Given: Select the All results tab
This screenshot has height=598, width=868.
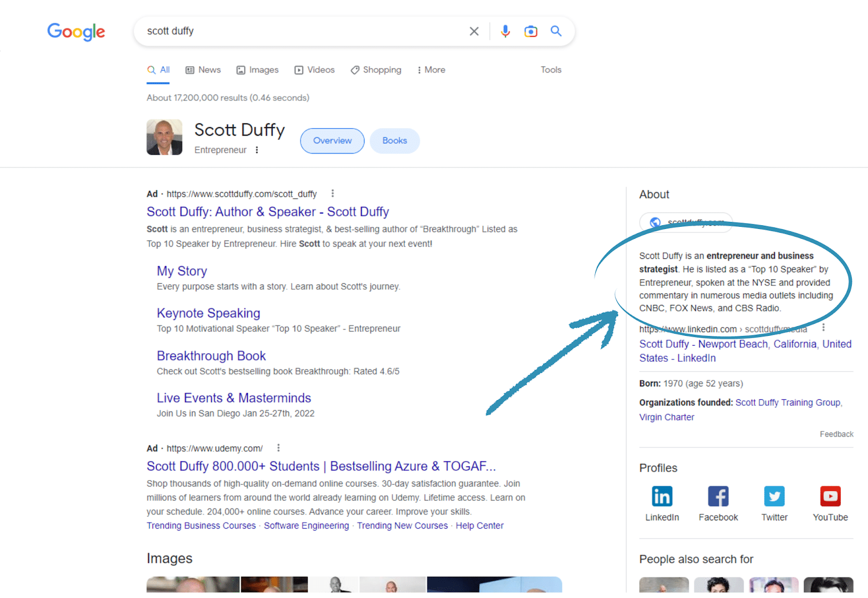Looking at the screenshot, I should [x=158, y=70].
